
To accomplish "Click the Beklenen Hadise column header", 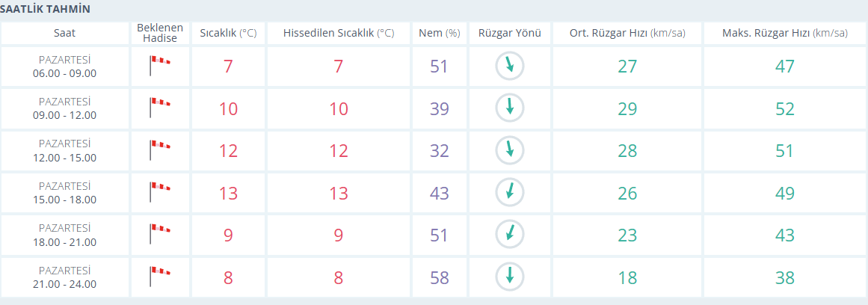I will coord(160,33).
